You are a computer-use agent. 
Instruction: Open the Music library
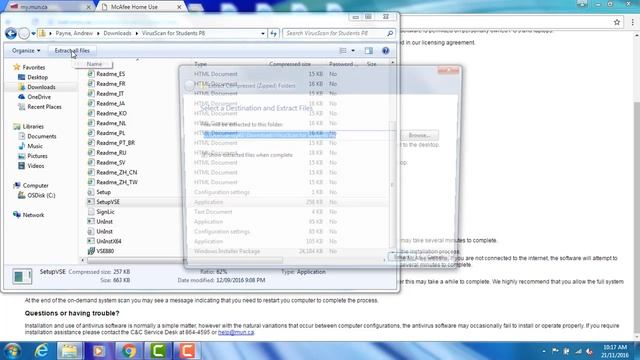35,146
